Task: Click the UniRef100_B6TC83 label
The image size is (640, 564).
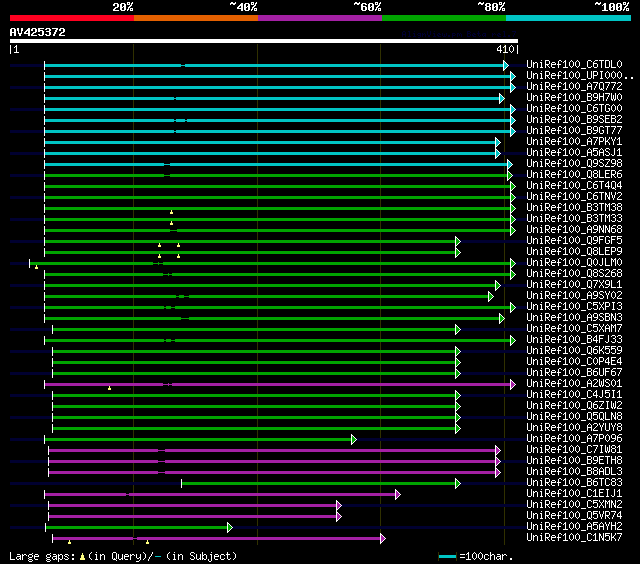Action: coord(574,483)
